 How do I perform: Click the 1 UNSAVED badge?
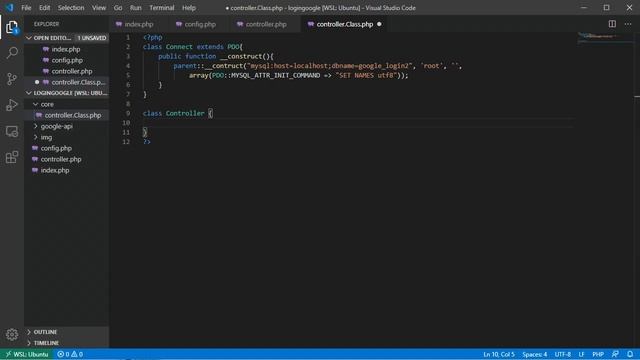tap(92, 38)
